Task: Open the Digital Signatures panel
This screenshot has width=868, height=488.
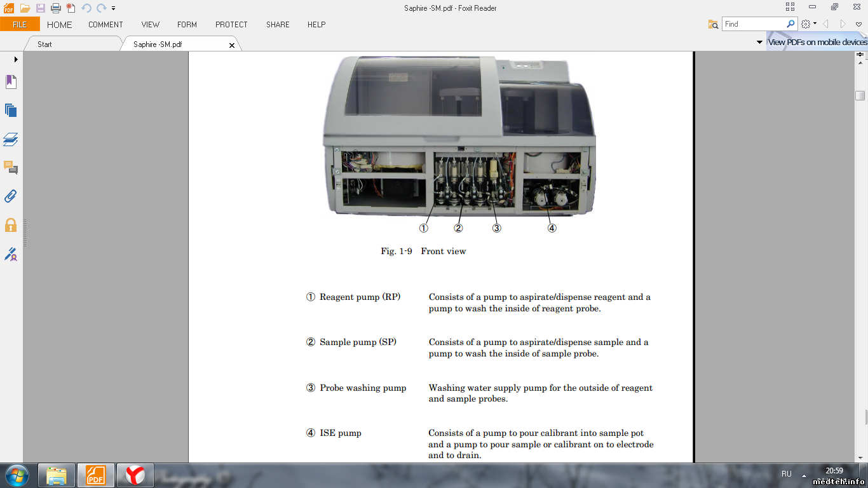Action: 11,254
